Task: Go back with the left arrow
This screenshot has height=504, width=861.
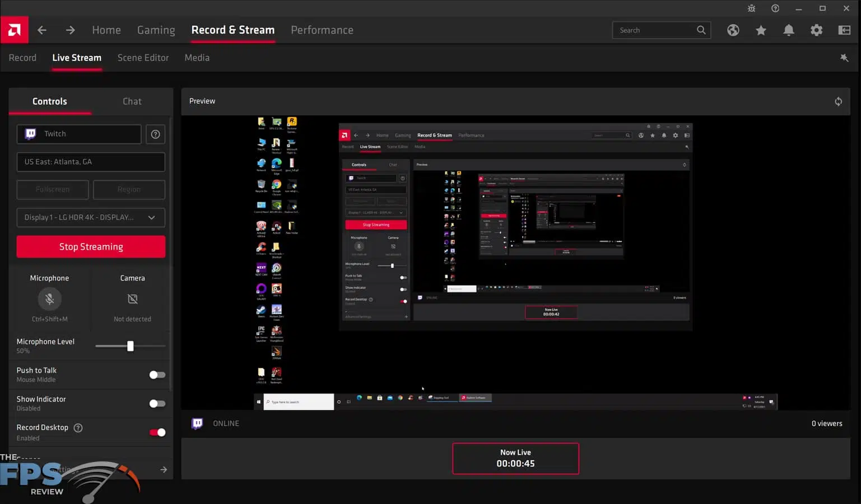Action: (42, 30)
